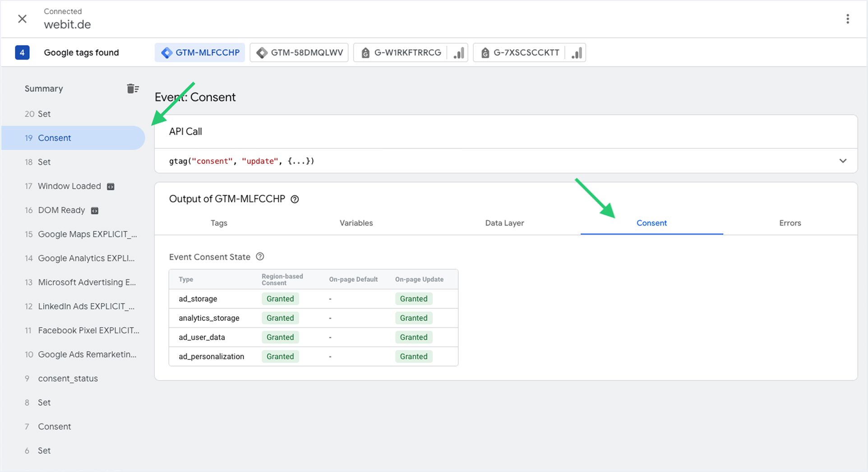This screenshot has width=868, height=472.
Task: Click the Granted status for ad_storage update
Action: tap(413, 298)
